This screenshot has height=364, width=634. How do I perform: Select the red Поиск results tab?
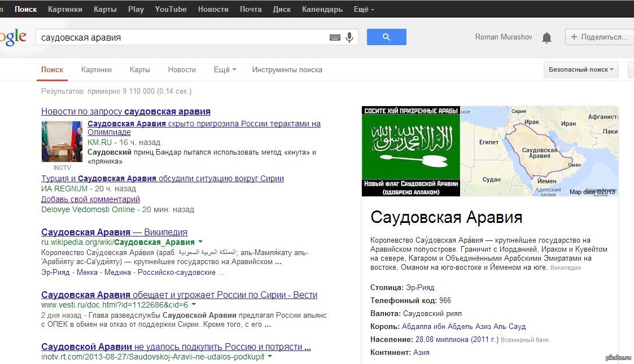pyautogui.click(x=52, y=69)
